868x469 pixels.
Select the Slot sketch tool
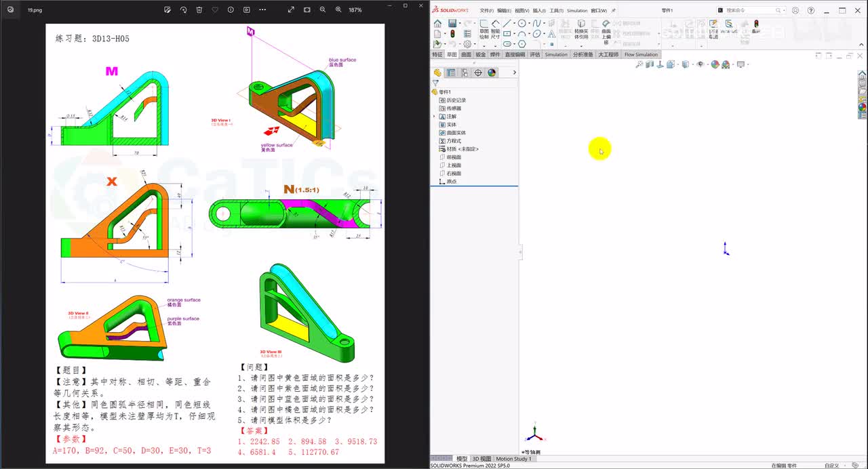tap(507, 44)
